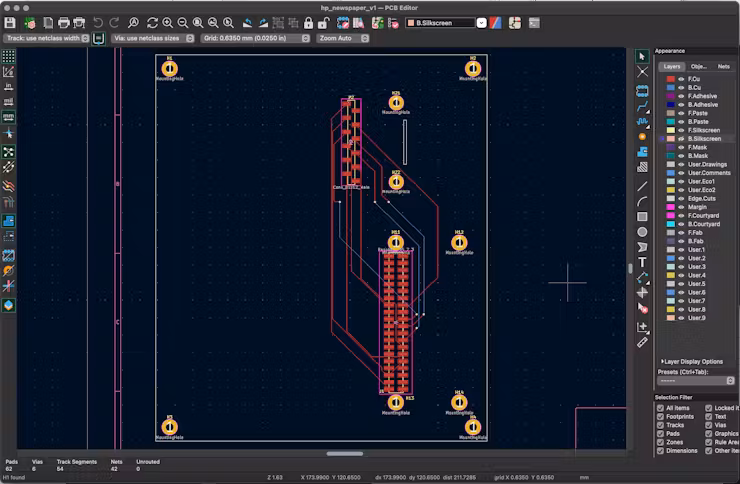Expand Layer Display Options
This screenshot has width=740, height=484.
point(691,361)
